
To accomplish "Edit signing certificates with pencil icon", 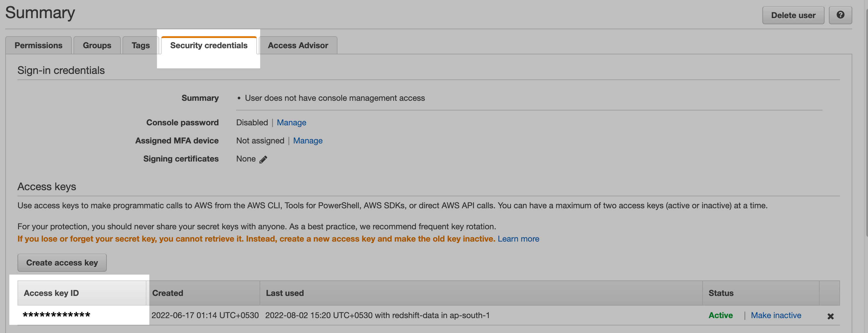I will coord(263,159).
